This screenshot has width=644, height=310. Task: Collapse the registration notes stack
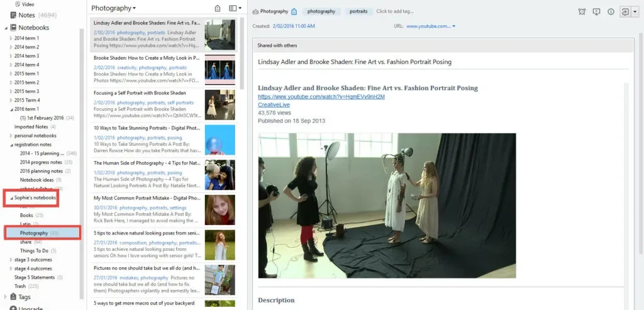pos(11,145)
